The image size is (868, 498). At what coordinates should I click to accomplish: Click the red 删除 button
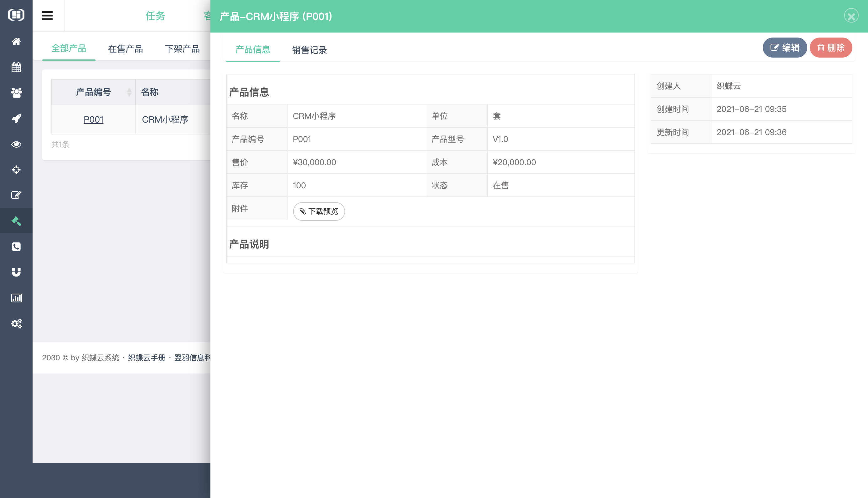831,48
